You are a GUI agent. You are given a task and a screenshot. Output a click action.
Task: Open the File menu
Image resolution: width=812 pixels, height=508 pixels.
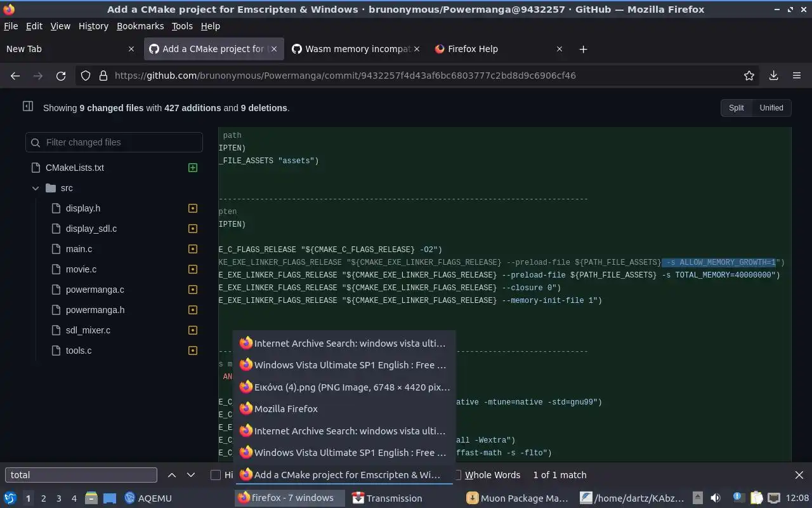pyautogui.click(x=11, y=26)
